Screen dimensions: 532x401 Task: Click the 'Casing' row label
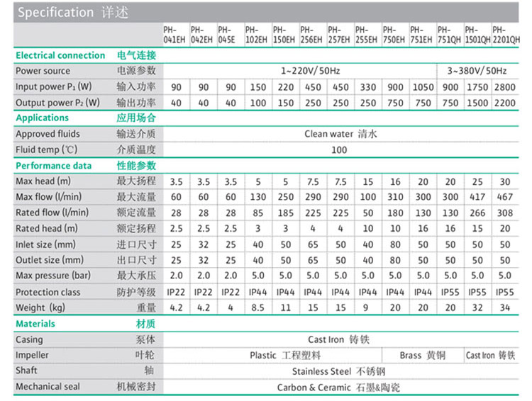[29, 339]
